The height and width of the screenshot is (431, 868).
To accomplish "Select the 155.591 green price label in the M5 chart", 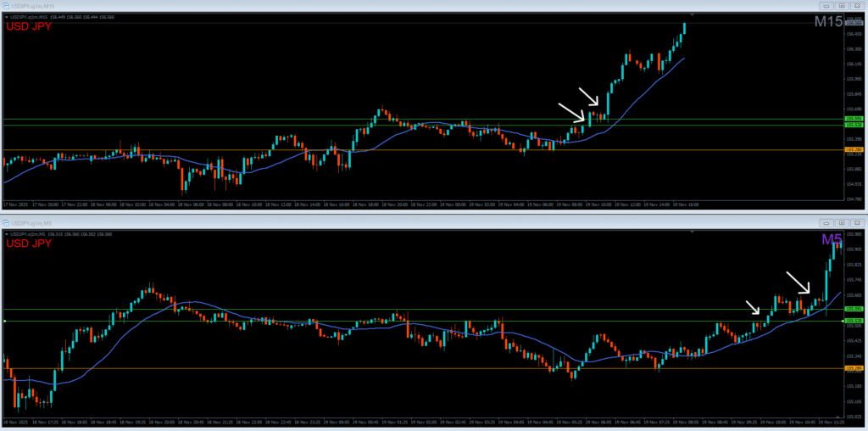I will (x=854, y=309).
